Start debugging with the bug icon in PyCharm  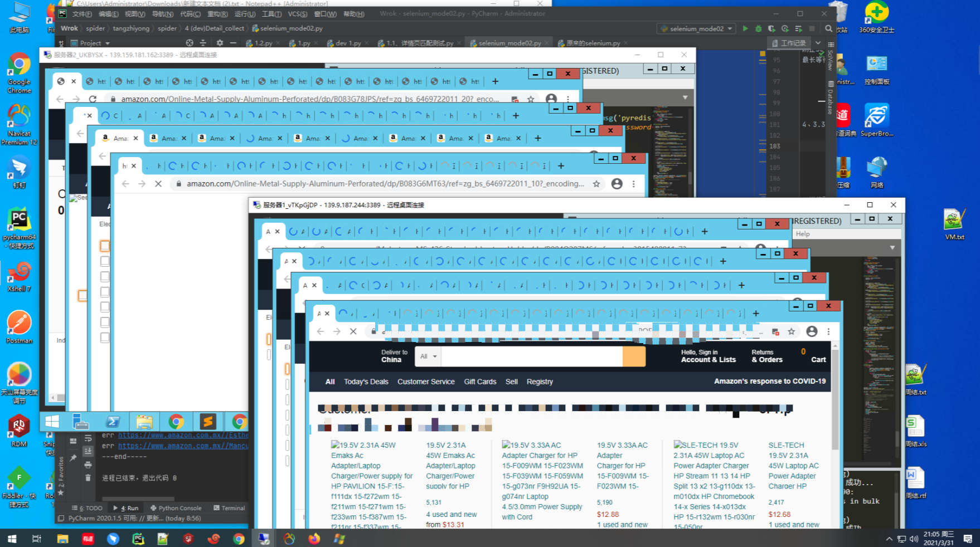pos(759,28)
